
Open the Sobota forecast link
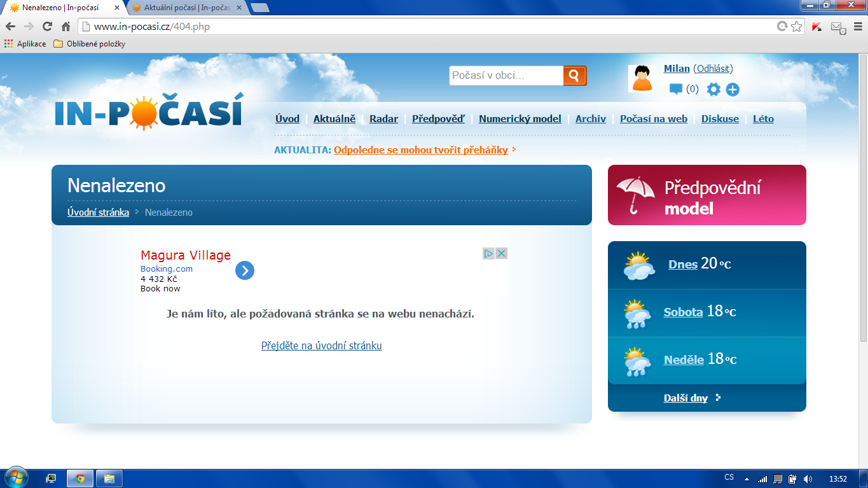pos(684,312)
